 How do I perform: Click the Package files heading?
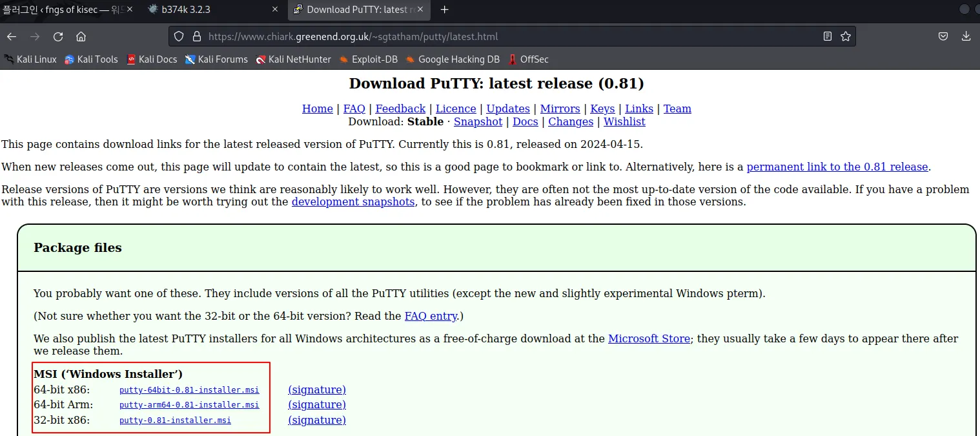tap(77, 247)
